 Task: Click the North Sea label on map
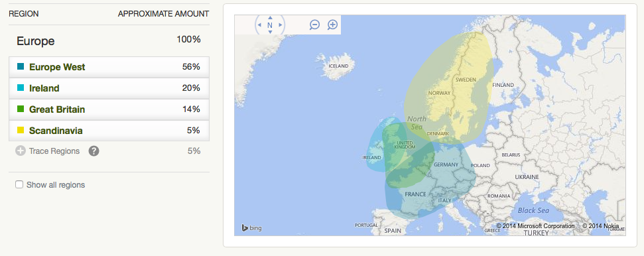point(417,123)
